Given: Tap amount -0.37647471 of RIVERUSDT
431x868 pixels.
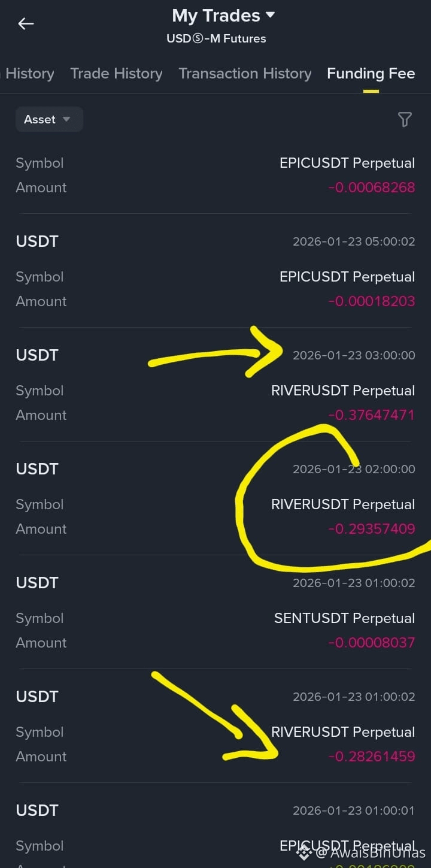Looking at the screenshot, I should [371, 415].
